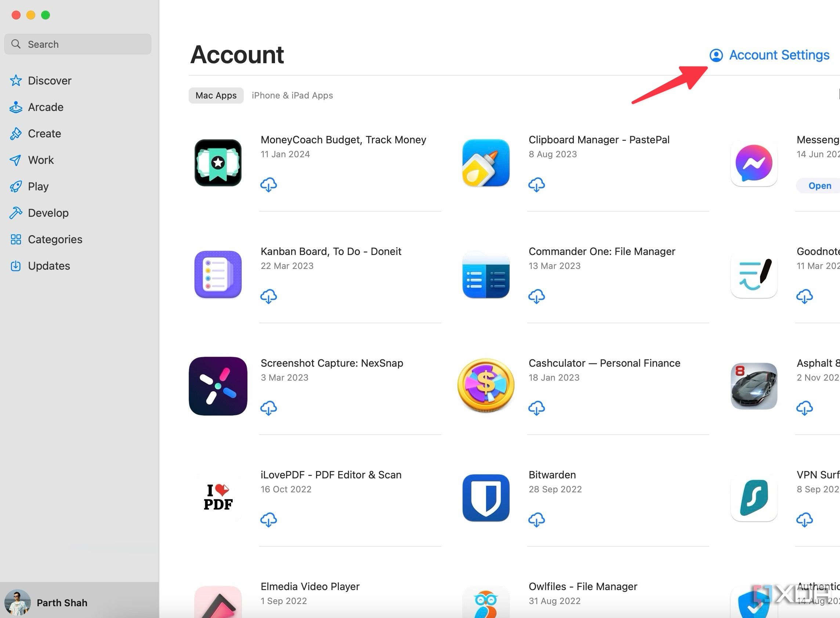
Task: Click the Arcade sidebar navigation item
Action: coord(46,107)
